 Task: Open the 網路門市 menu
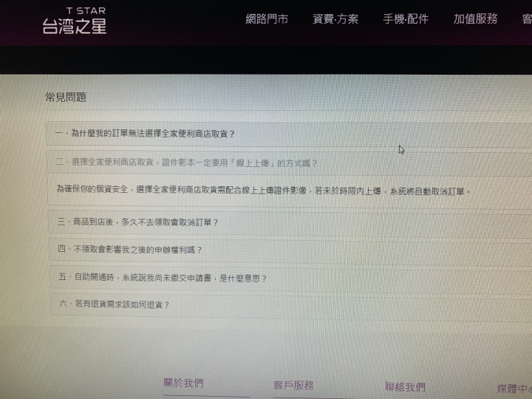pos(267,19)
